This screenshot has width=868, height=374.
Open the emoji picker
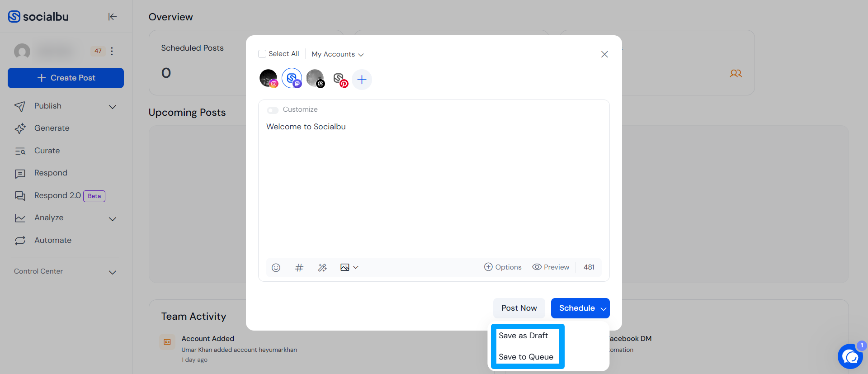(x=276, y=268)
